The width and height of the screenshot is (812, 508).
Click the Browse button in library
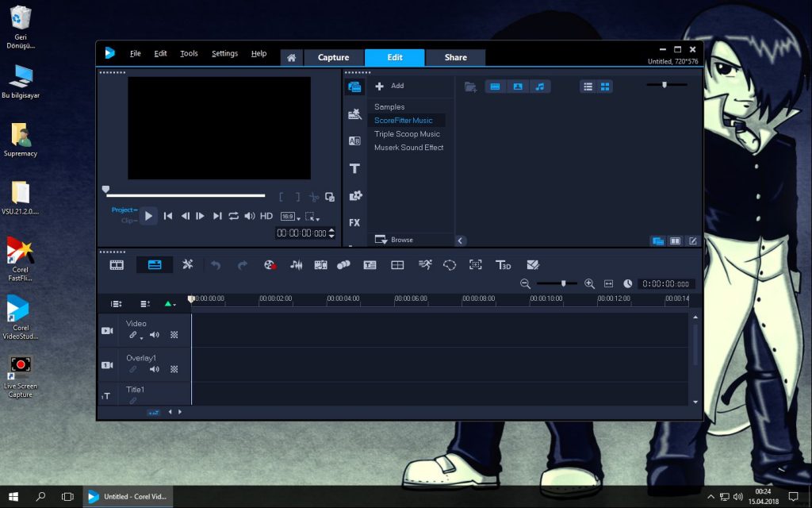pyautogui.click(x=394, y=240)
